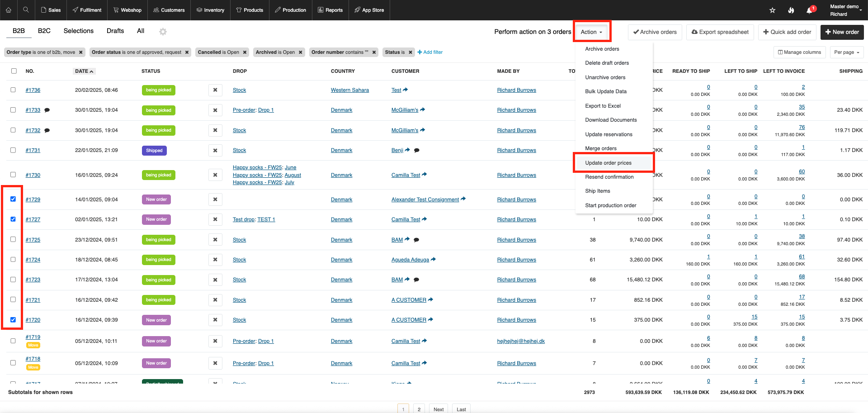Open the Fulfilment menu
Image resolution: width=868 pixels, height=413 pixels.
pyautogui.click(x=87, y=10)
